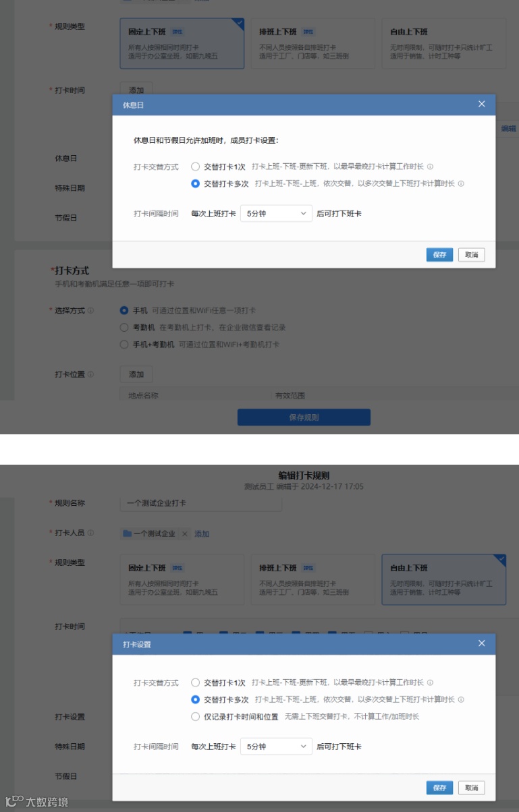Pick 自由上下班 card behind the 休息日 dialog
Image resolution: width=519 pixels, height=812 pixels.
click(x=444, y=43)
